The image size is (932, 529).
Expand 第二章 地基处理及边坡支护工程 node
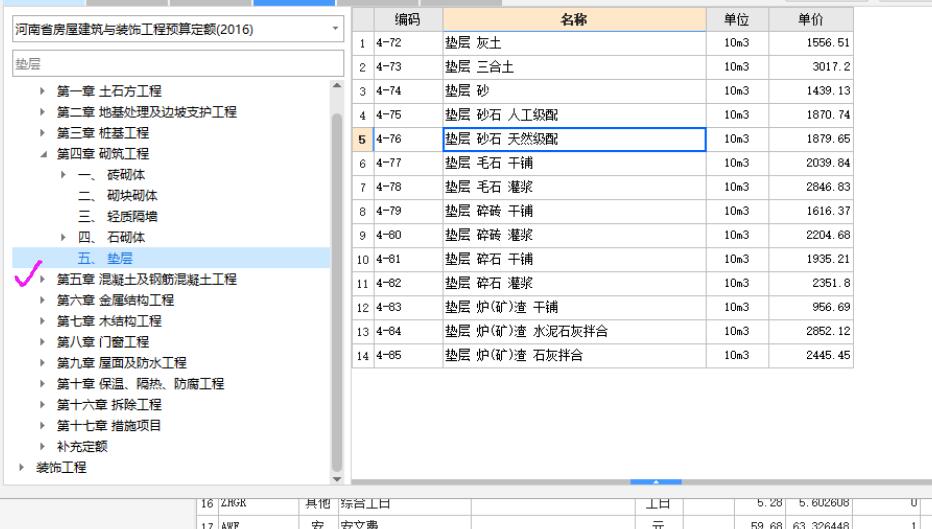click(42, 112)
